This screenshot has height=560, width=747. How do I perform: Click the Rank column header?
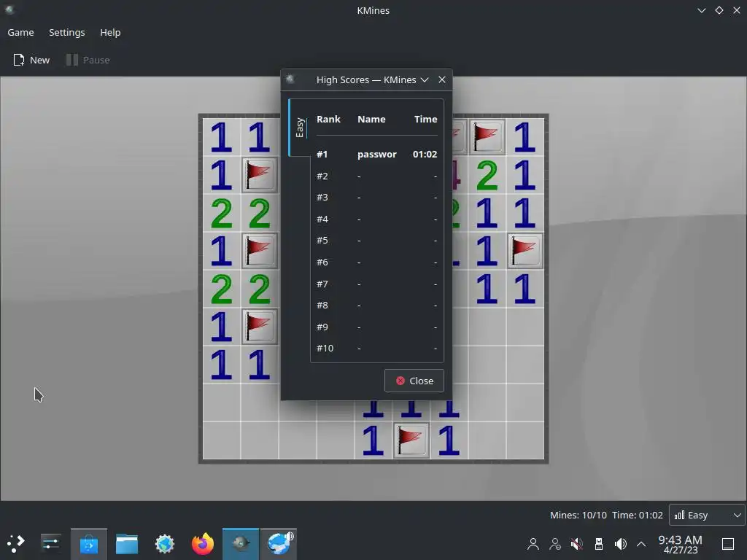(328, 119)
